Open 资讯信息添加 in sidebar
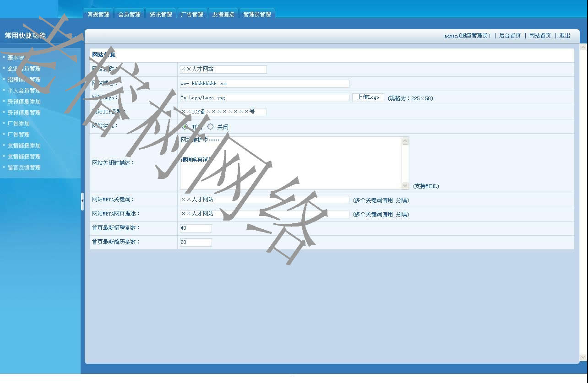The width and height of the screenshot is (588, 383). (24, 102)
